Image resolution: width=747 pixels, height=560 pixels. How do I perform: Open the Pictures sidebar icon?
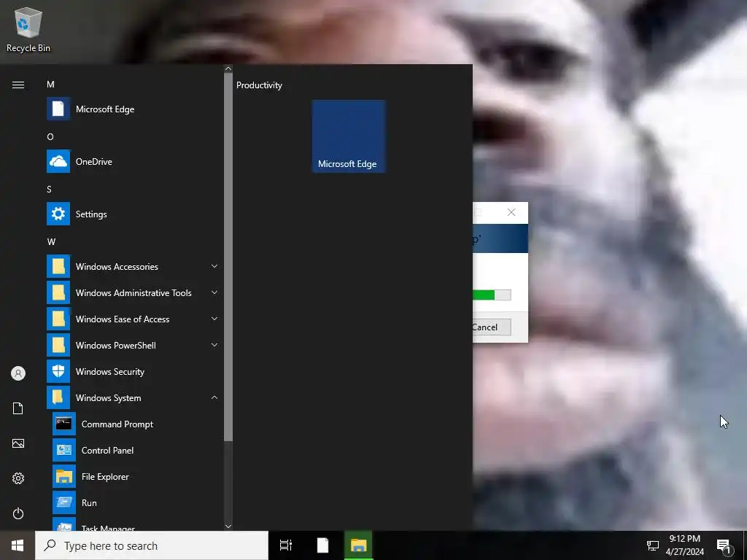[18, 443]
